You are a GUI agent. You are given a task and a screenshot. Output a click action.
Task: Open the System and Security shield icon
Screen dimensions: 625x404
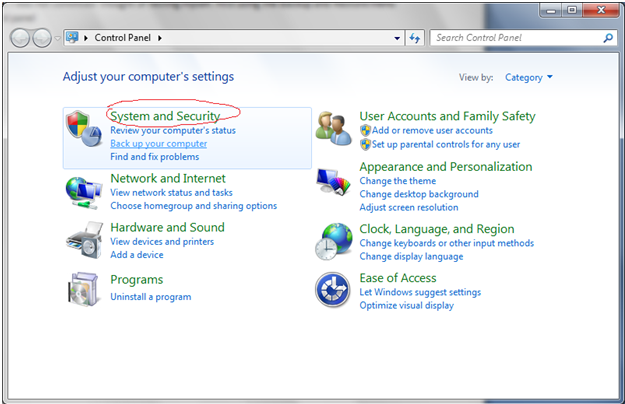click(84, 129)
